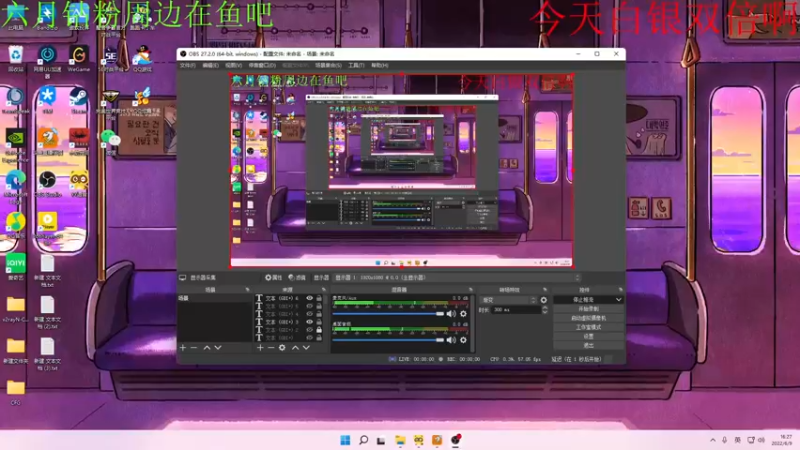Image resolution: width=800 pixels, height=450 pixels.
Task: Open the 停靠窗口(D) menu
Action: click(262, 65)
